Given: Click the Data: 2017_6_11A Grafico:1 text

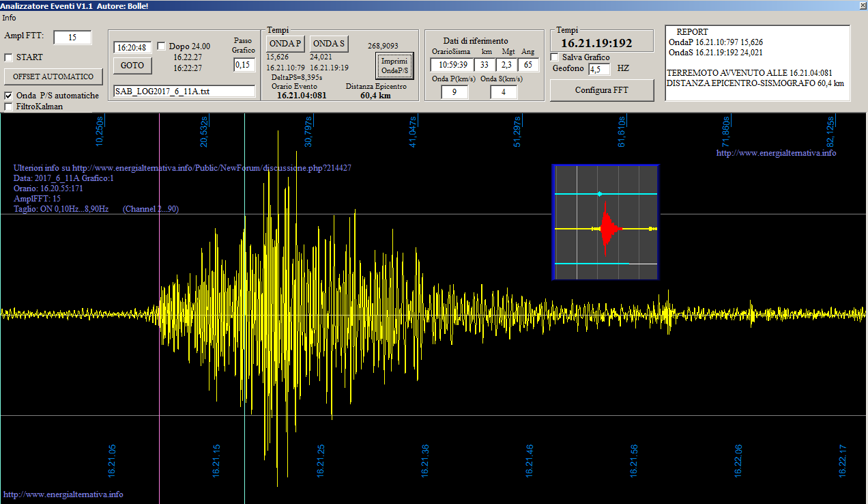Looking at the screenshot, I should [63, 178].
